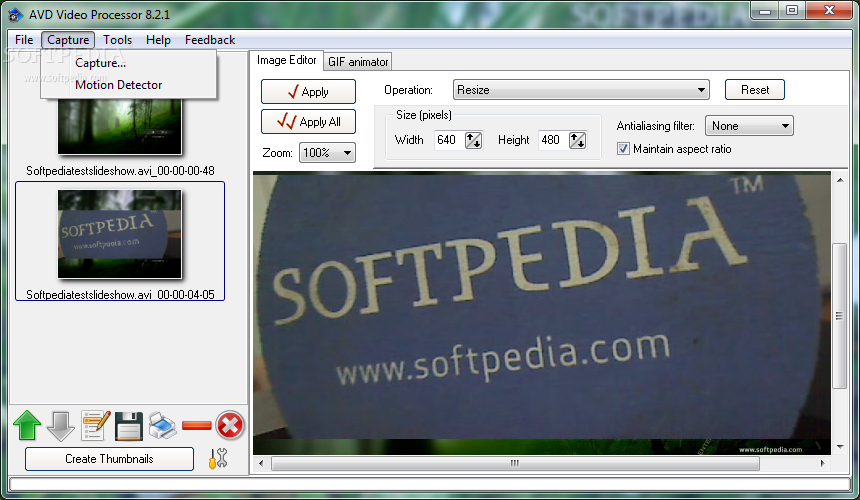
Task: Click the horizontal scrollbar thumb of preview
Action: [515, 463]
